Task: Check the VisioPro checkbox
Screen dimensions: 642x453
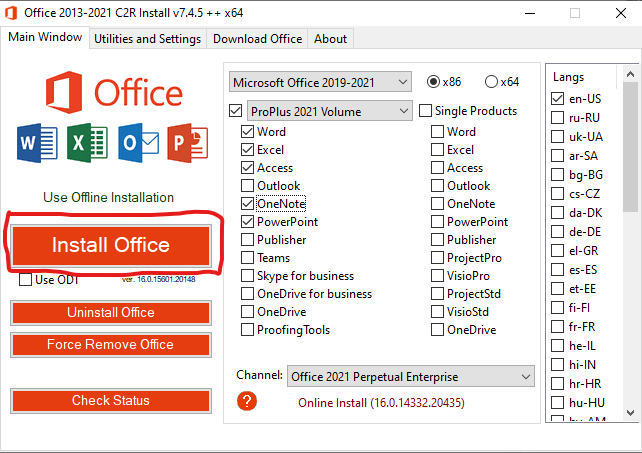Action: (x=437, y=276)
